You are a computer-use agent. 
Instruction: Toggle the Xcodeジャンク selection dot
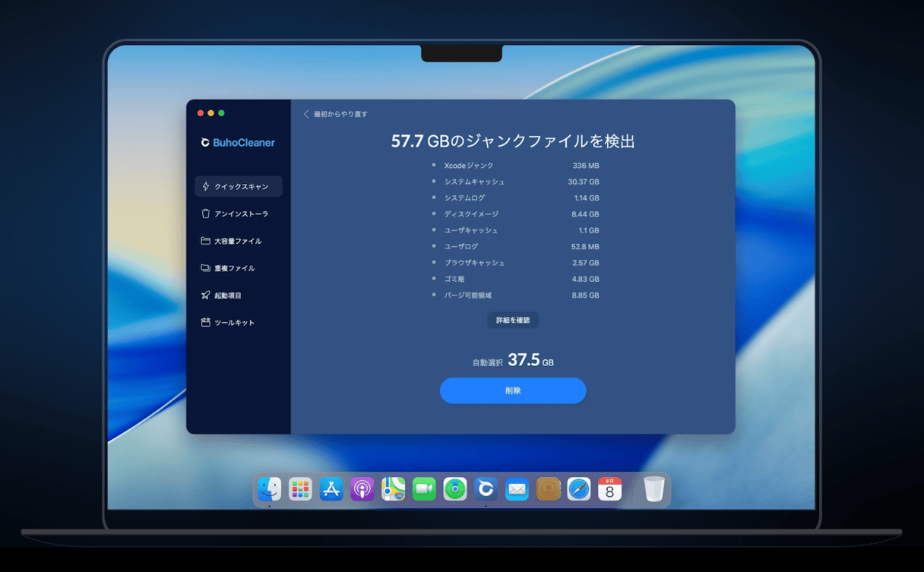click(x=432, y=165)
